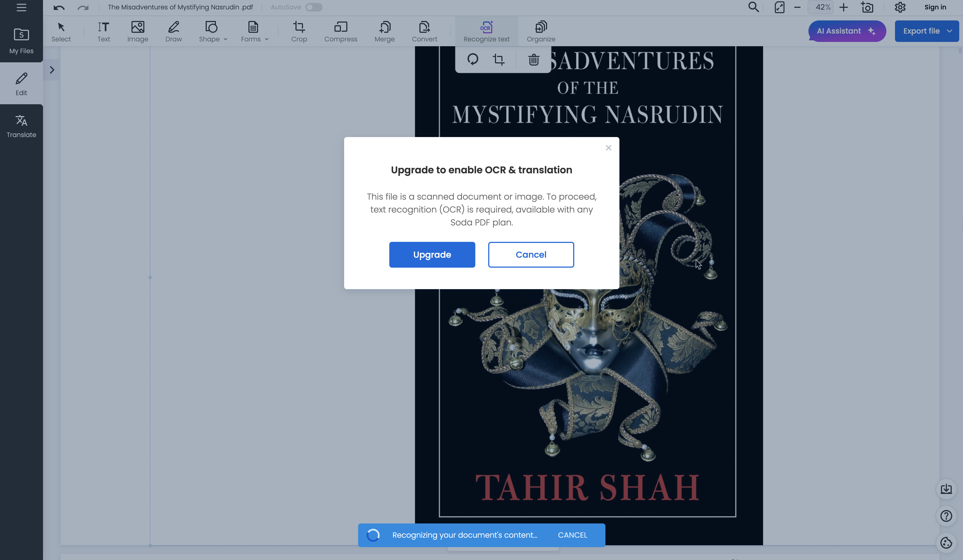Click the rotate icon in floating toolbar

point(473,60)
